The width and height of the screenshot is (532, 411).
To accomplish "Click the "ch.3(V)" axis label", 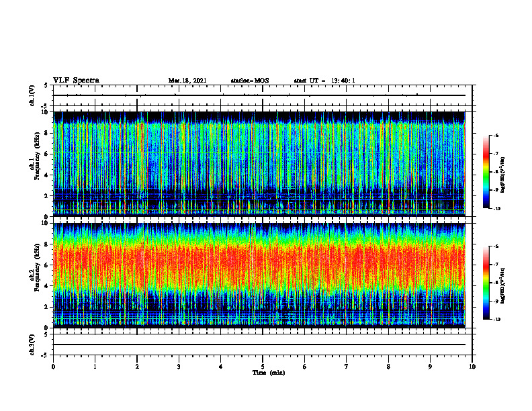I will [32, 345].
